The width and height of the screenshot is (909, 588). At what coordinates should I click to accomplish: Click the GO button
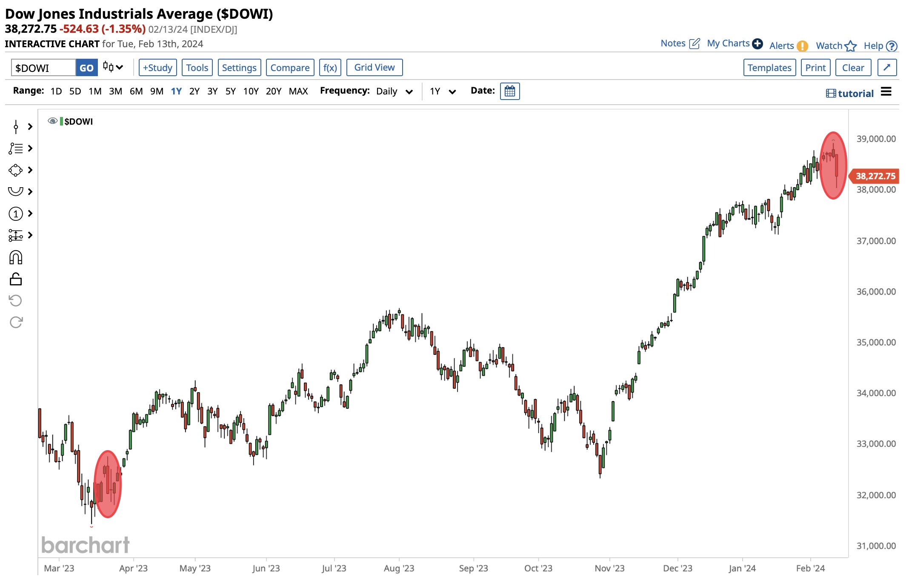(86, 68)
